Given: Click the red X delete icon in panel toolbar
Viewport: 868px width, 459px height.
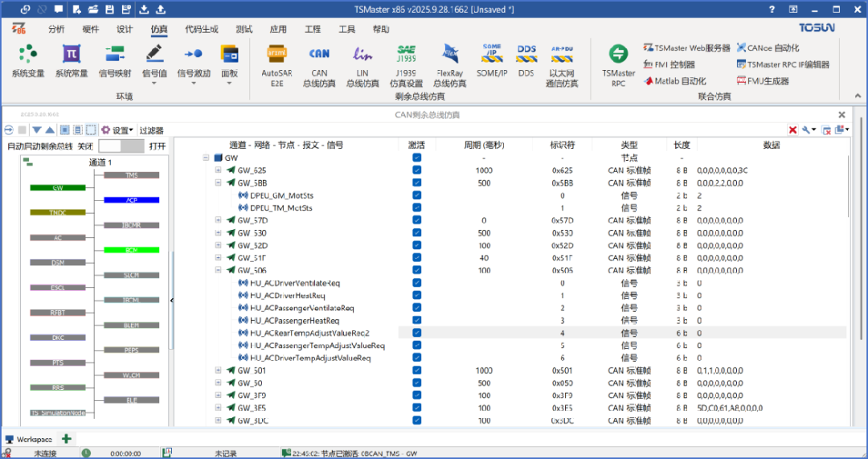Looking at the screenshot, I should (x=792, y=130).
